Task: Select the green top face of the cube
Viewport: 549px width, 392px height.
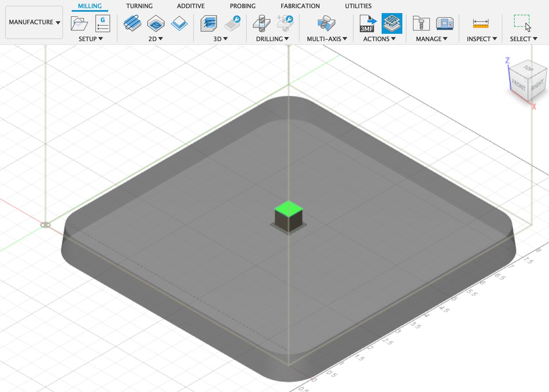Action: [289, 209]
